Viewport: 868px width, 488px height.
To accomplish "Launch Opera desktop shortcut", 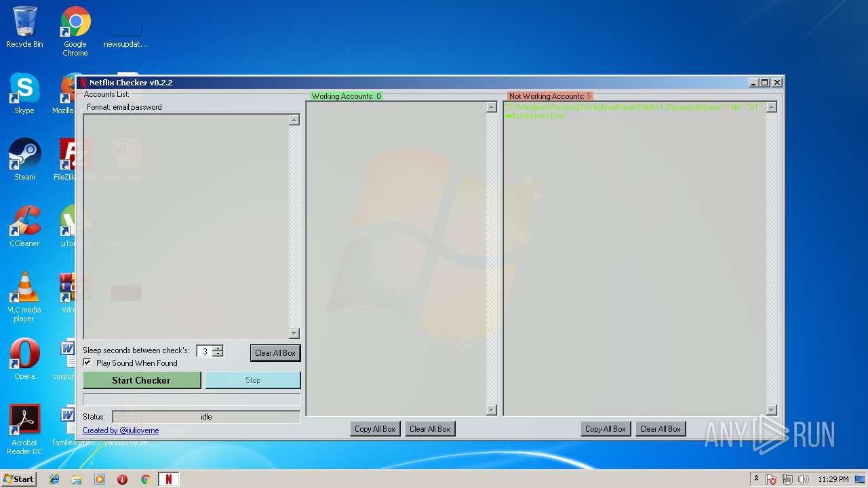I will pos(24,359).
